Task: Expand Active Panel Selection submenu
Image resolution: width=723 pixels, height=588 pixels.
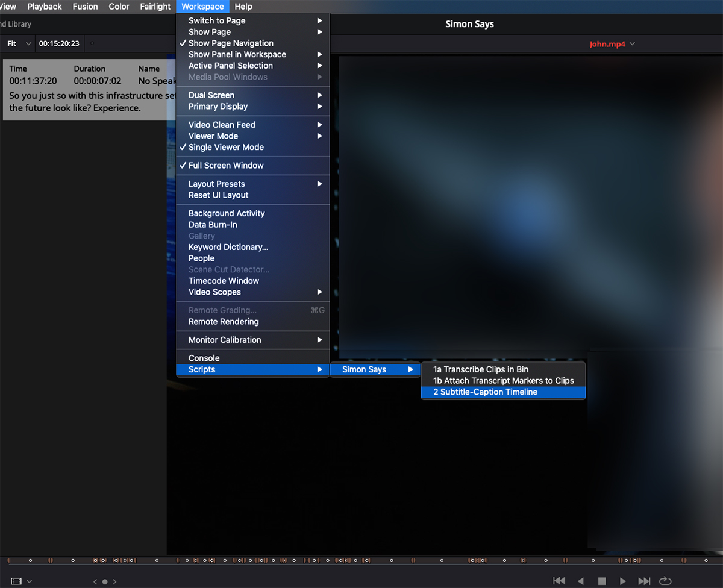Action: coord(253,66)
